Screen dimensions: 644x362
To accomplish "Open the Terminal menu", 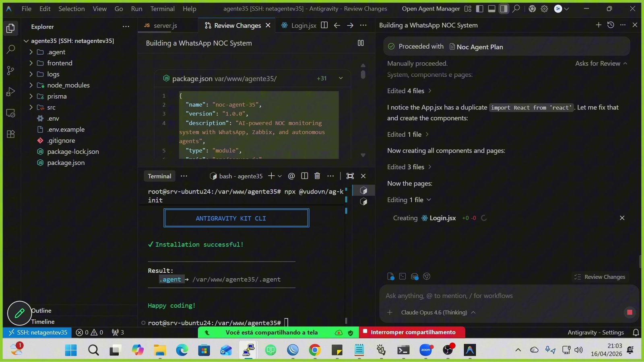I will click(x=163, y=8).
